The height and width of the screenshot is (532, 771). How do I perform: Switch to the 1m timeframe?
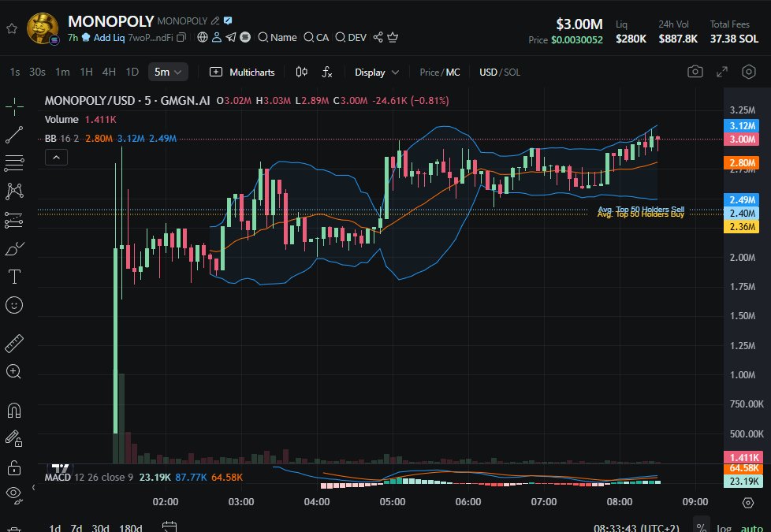coord(62,73)
